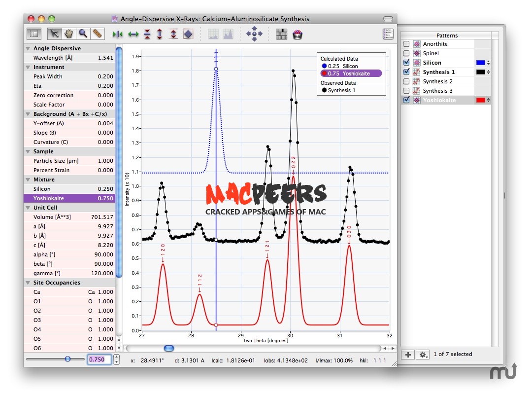
Task: Select the ruler measure tool
Action: tap(98, 34)
